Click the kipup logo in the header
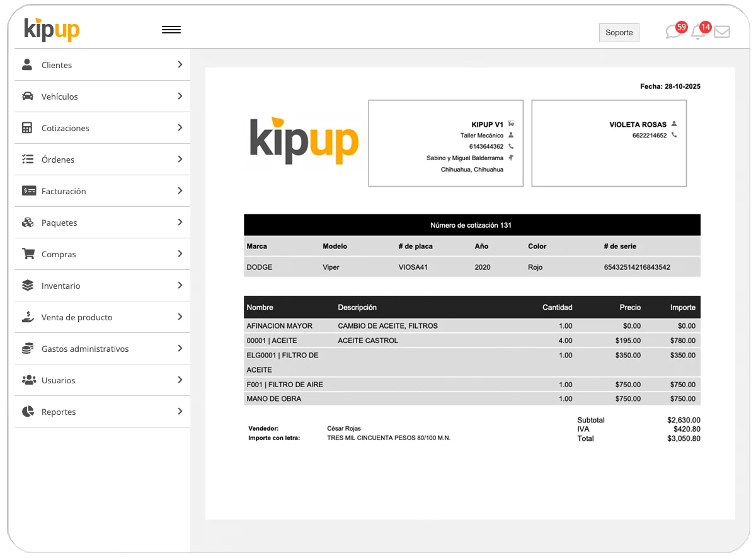This screenshot has width=756, height=558. pos(51,30)
